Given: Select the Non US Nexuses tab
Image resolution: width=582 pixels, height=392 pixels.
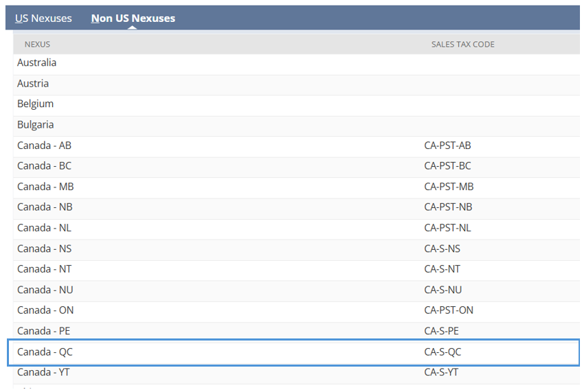Looking at the screenshot, I should pos(133,18).
